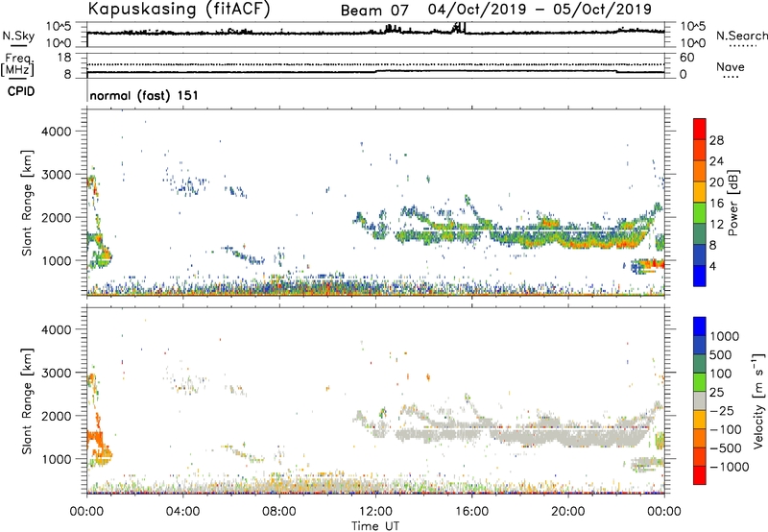Click the 'Time UT' axis label
Image resolution: width=768 pixels, height=532 pixels.
pyautogui.click(x=375, y=525)
